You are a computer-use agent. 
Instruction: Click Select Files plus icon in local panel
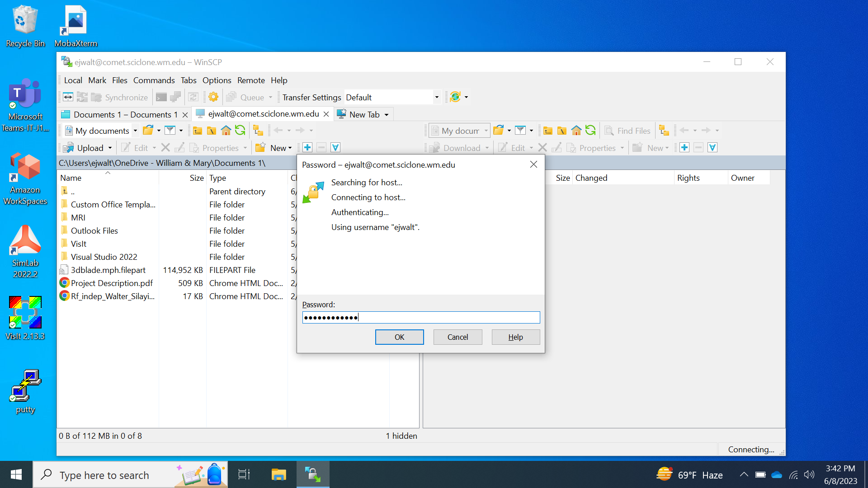click(x=307, y=148)
